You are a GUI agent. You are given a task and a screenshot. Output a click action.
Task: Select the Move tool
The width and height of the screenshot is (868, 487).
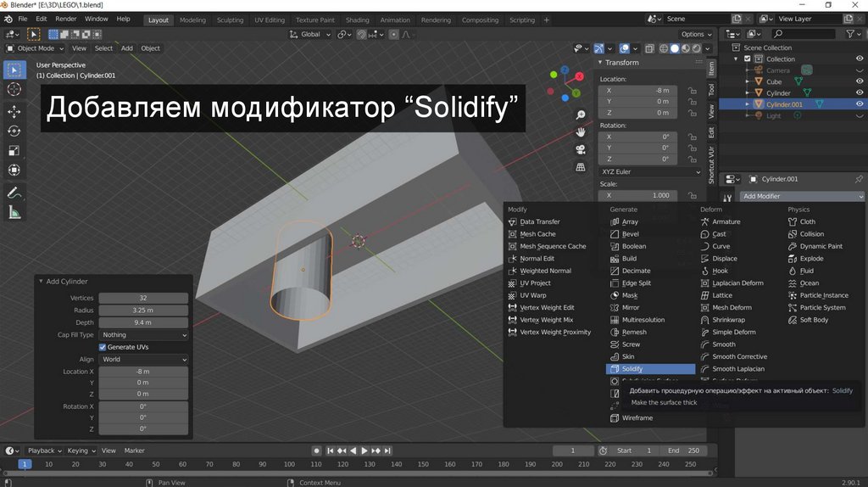point(14,111)
